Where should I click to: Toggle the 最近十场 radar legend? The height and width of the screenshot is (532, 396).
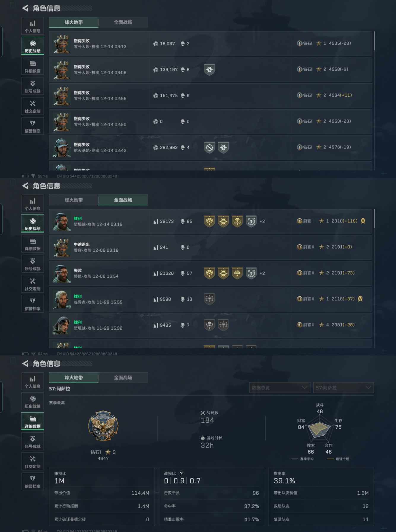point(338,459)
